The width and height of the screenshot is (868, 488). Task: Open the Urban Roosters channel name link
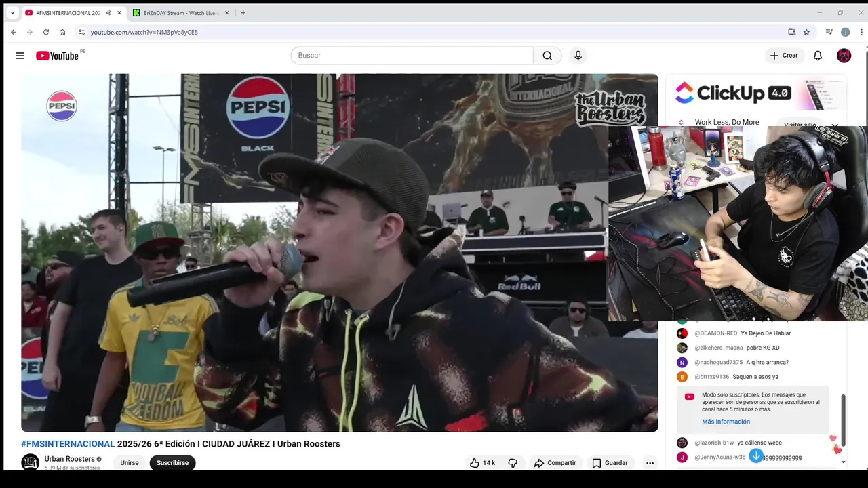pos(69,459)
